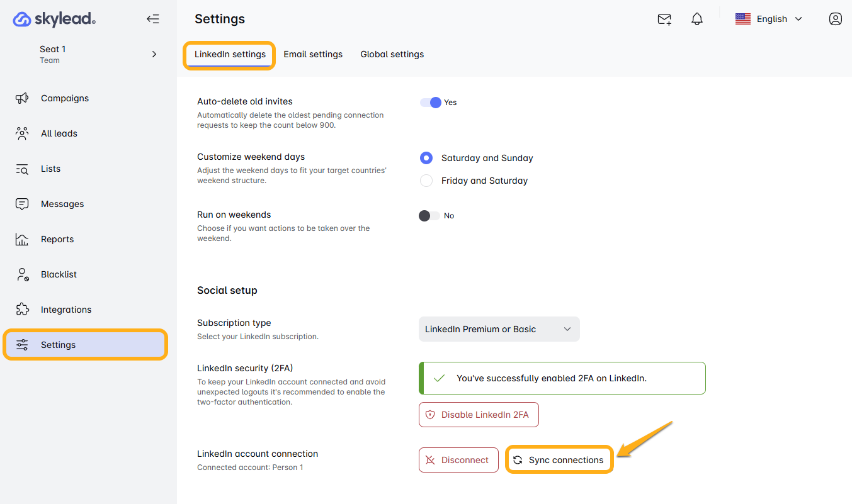
Task: Select Saturday and Sunday weekend option
Action: (x=426, y=158)
